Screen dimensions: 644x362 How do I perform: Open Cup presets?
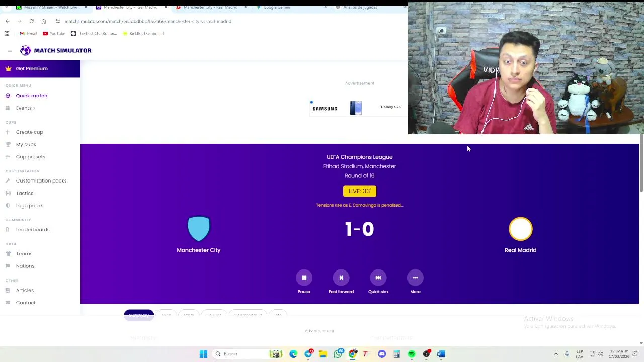[30, 157]
